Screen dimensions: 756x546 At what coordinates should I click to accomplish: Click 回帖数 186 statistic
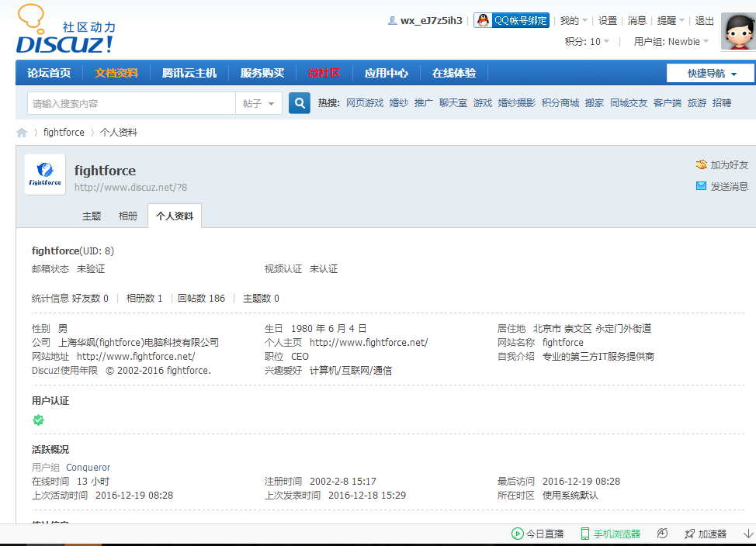click(201, 299)
